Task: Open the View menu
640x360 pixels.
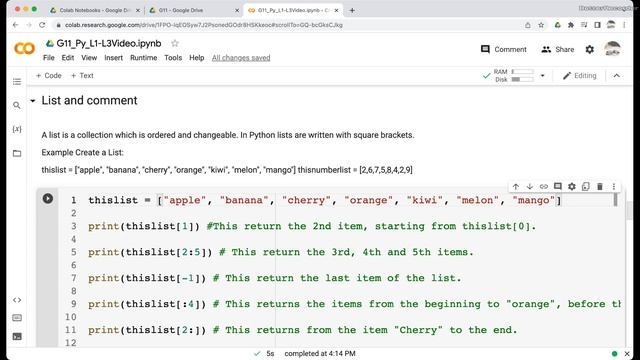Action: pos(89,58)
